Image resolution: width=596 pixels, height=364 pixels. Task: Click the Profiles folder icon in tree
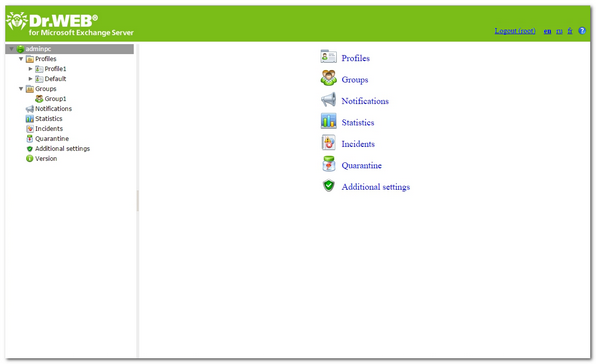30,59
